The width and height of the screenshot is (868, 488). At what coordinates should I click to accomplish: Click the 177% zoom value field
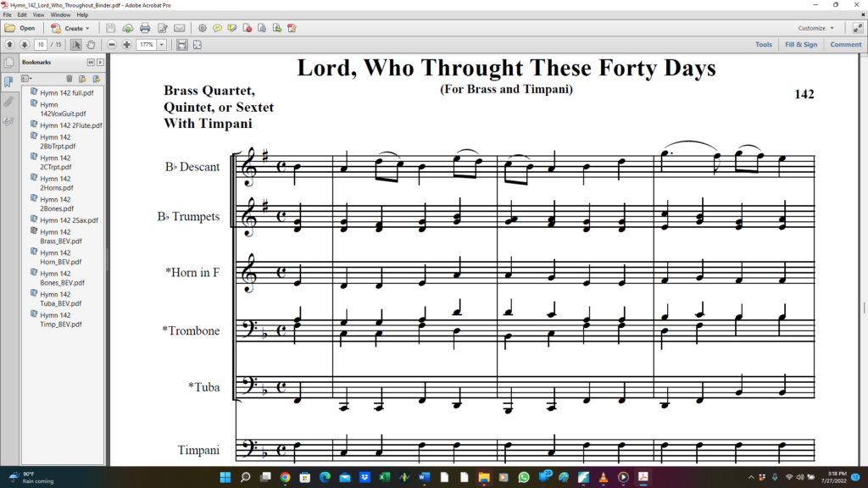[146, 44]
